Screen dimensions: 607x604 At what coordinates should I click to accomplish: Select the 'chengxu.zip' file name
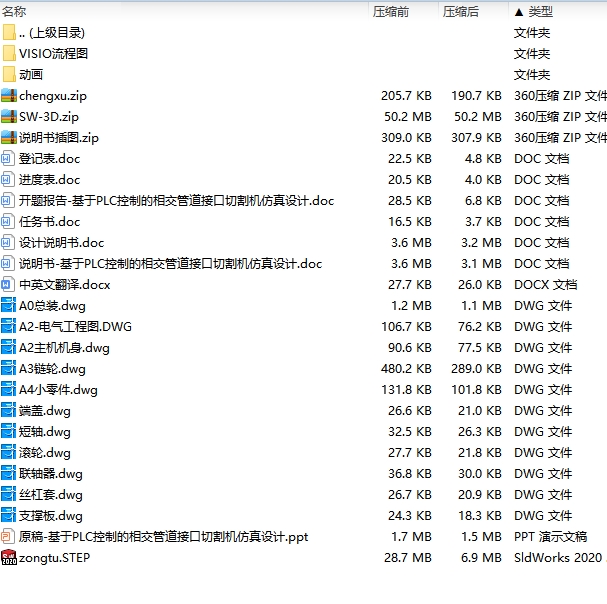(x=53, y=96)
